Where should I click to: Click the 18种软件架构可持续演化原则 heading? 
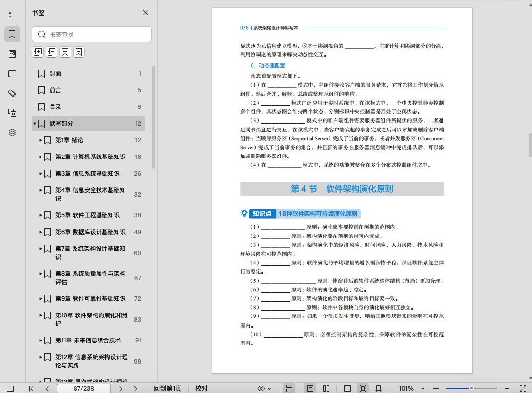[318, 214]
